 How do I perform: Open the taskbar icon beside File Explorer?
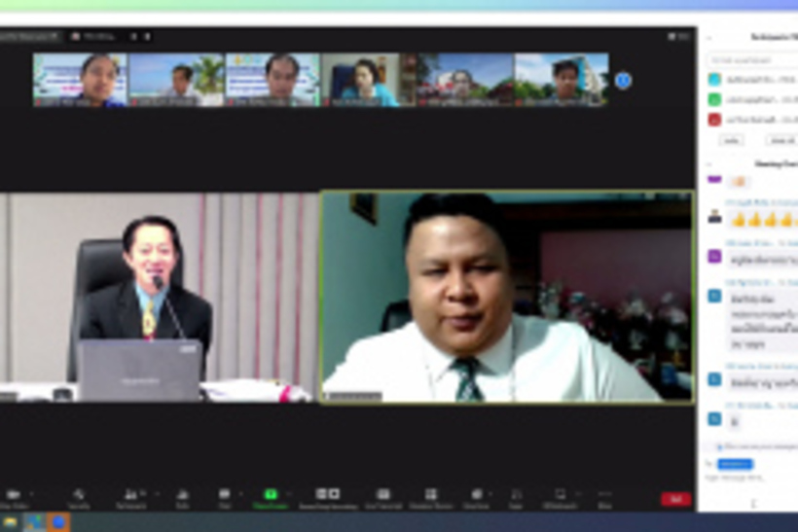point(34,522)
